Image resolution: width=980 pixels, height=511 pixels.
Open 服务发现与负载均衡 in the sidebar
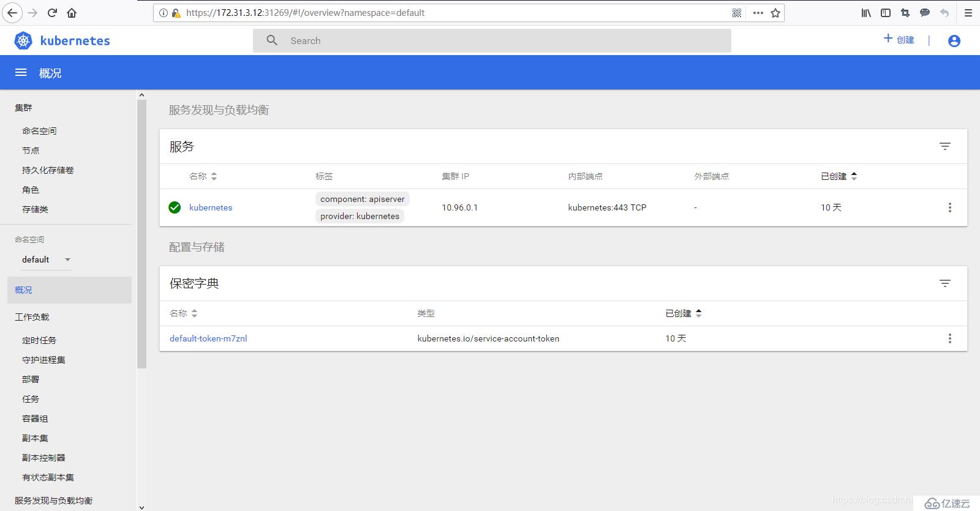(x=53, y=501)
